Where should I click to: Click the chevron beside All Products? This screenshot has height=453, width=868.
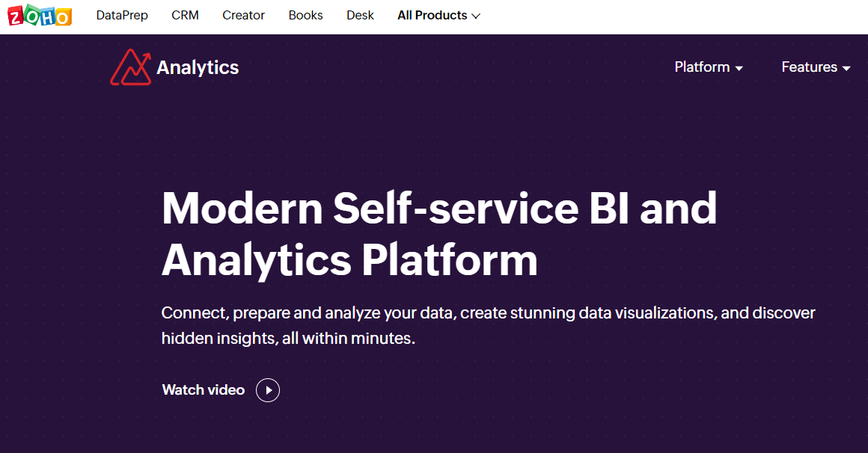476,16
